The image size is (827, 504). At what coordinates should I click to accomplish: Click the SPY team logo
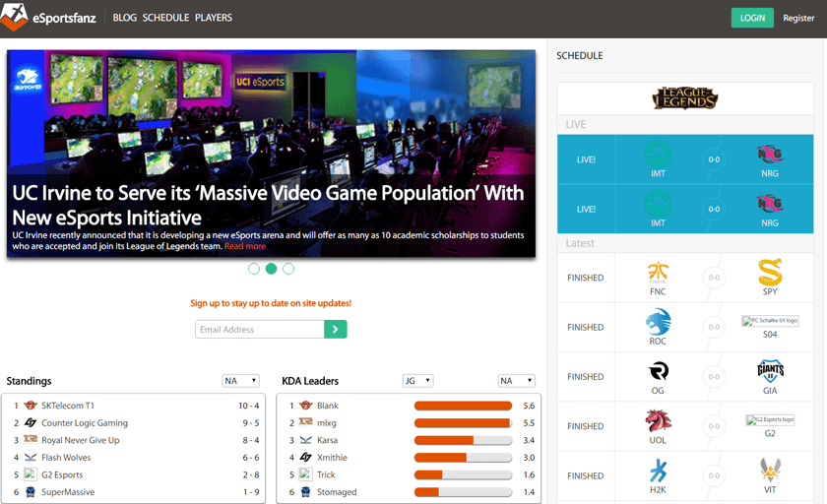tap(770, 272)
